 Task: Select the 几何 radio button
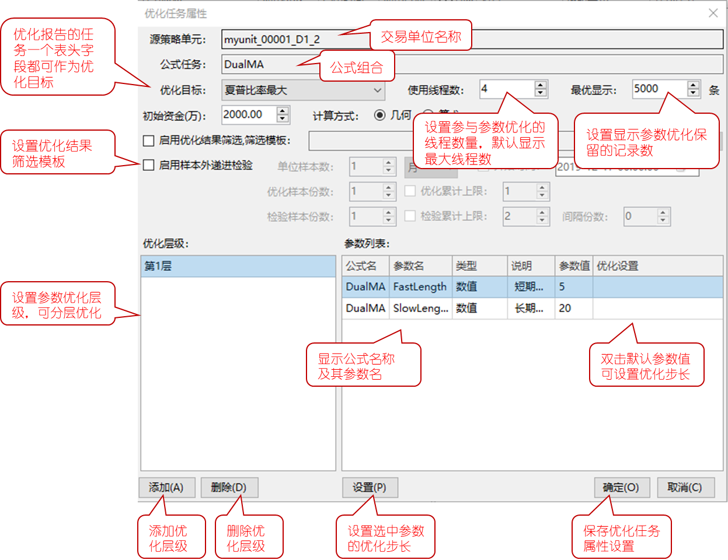point(380,116)
